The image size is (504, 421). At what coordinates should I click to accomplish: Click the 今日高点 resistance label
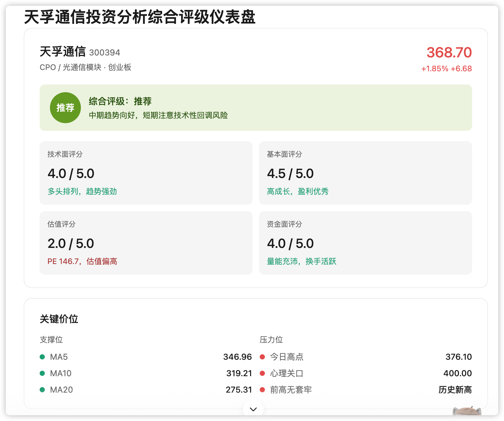pos(287,357)
